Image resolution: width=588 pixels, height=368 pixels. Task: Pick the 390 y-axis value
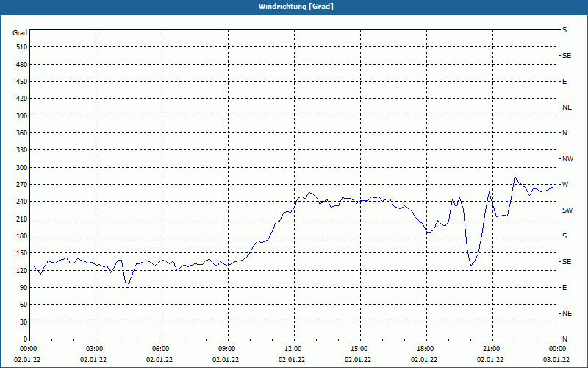tap(22, 116)
